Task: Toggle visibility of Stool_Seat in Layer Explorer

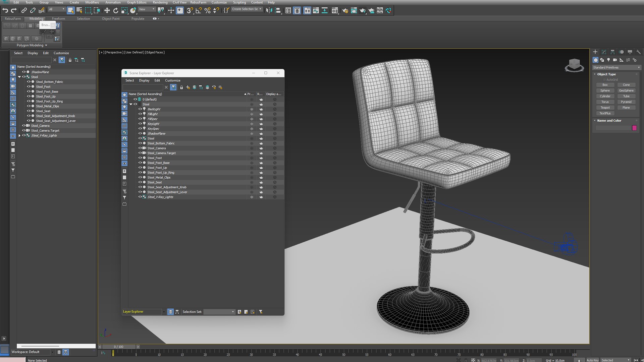Action: [x=140, y=182]
